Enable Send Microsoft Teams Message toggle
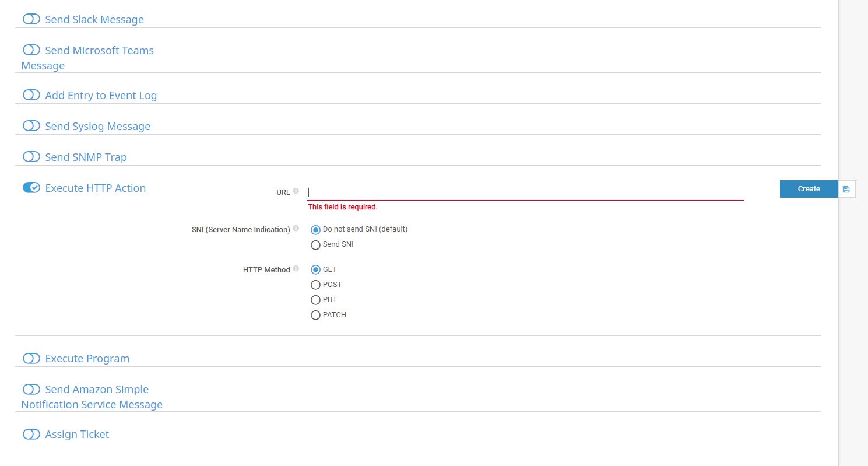The image size is (868, 466). (x=31, y=50)
